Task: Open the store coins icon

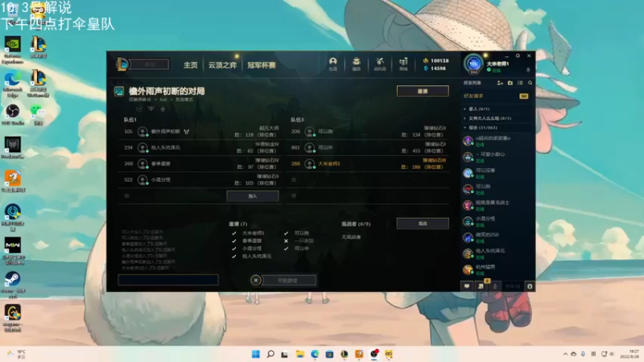Action: (403, 64)
